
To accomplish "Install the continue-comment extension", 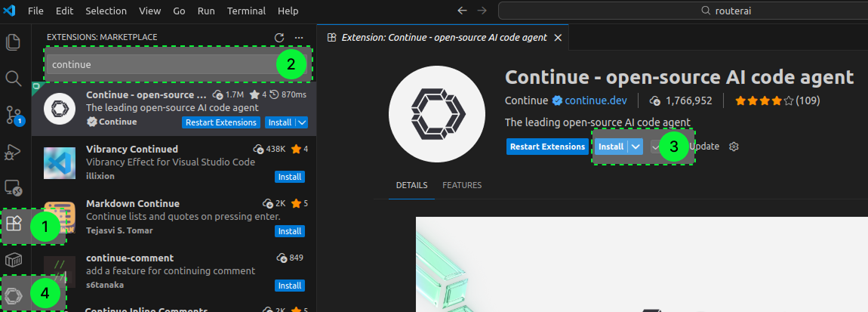I will (290, 286).
